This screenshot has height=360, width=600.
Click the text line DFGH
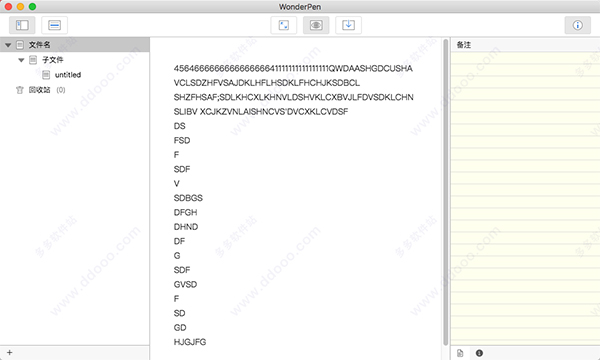pyautogui.click(x=186, y=212)
